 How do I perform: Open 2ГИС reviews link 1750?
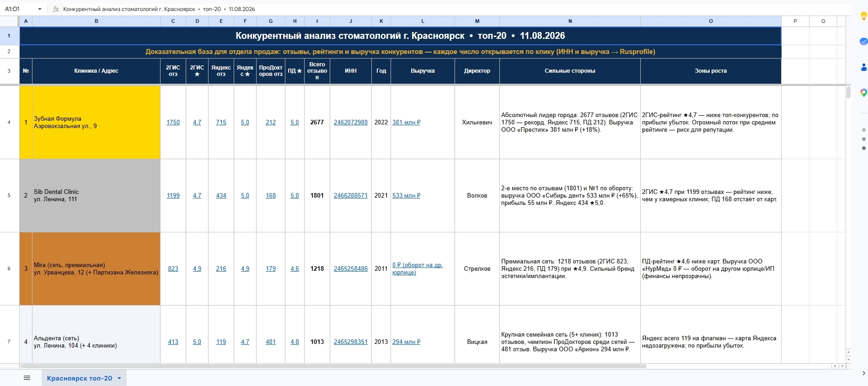pyautogui.click(x=173, y=122)
